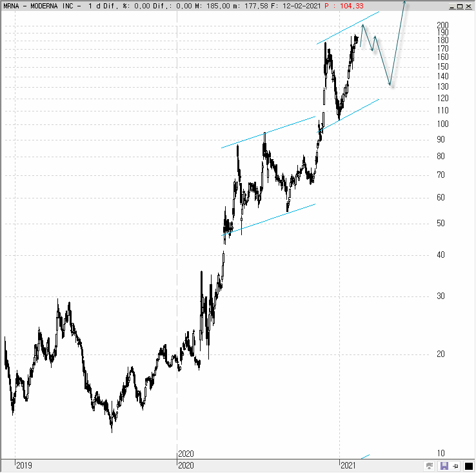Click the '90' price axis label
476x473 pixels.
[x=441, y=139]
